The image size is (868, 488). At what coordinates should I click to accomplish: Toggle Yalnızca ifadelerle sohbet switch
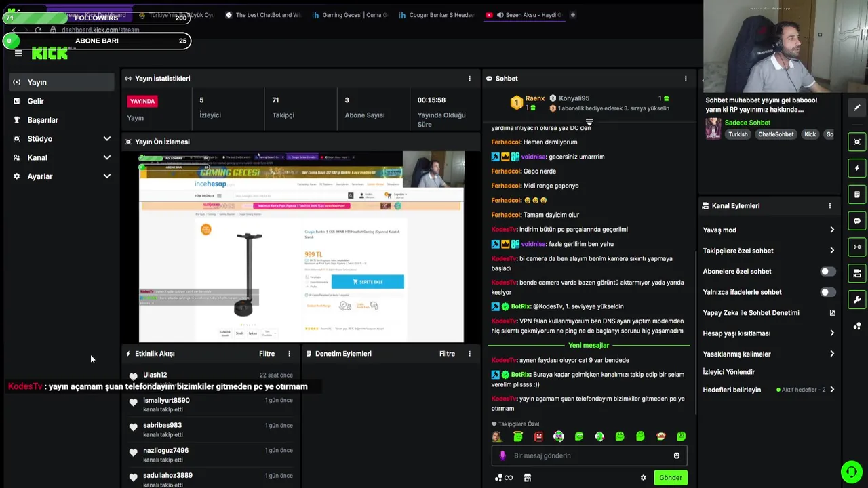[x=827, y=292]
